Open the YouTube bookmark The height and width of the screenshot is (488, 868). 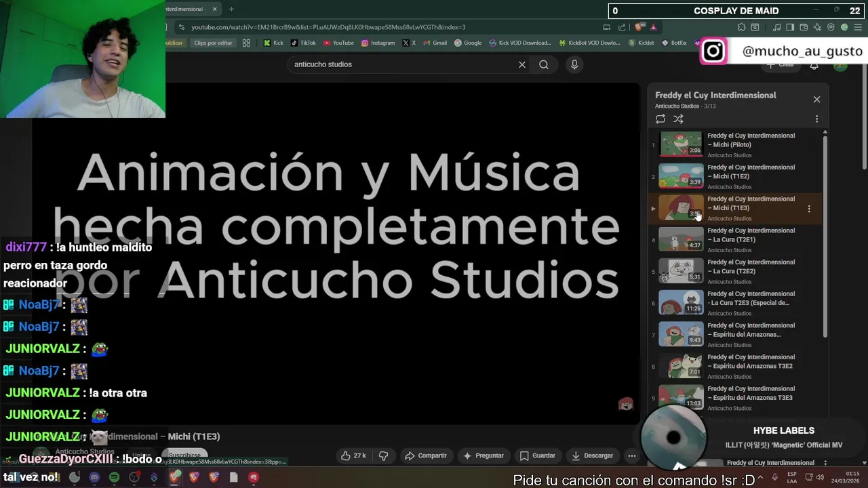tap(338, 43)
